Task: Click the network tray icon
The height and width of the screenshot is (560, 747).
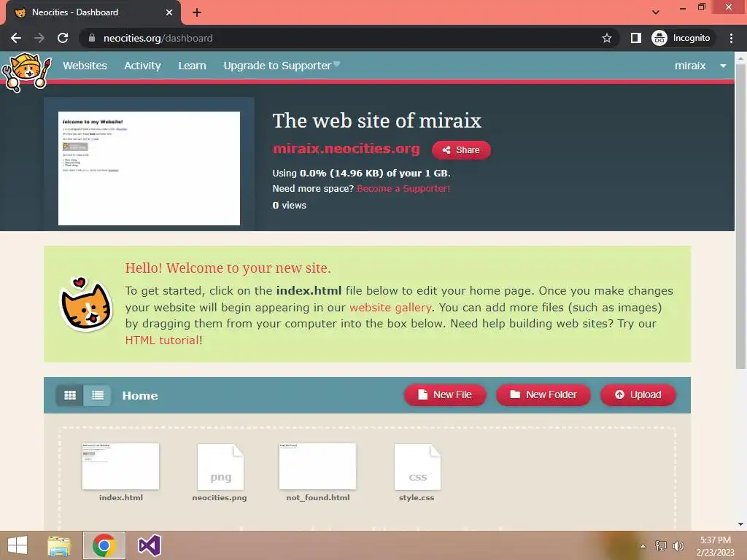Action: (x=661, y=546)
